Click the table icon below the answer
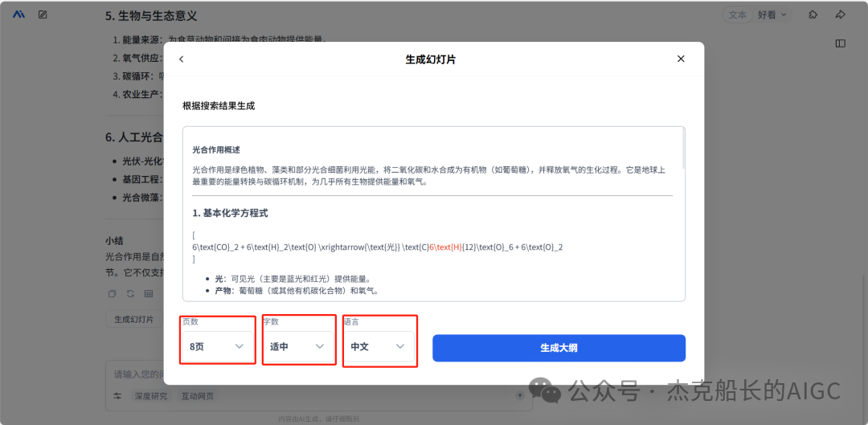This screenshot has height=425, width=868. (149, 294)
